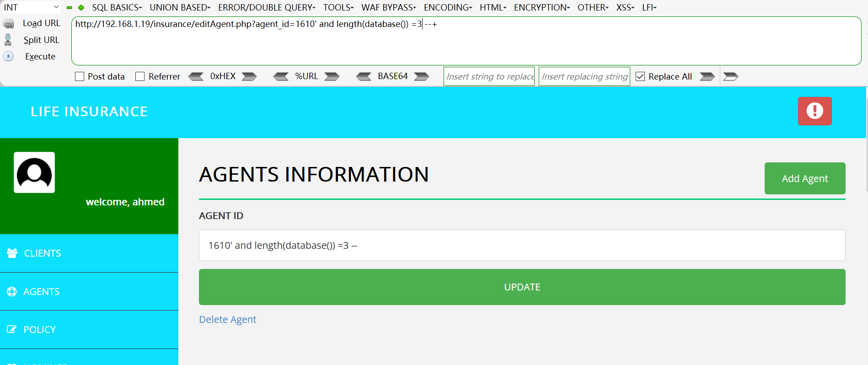868x365 pixels.
Task: Click the %URL label
Action: pyautogui.click(x=306, y=76)
